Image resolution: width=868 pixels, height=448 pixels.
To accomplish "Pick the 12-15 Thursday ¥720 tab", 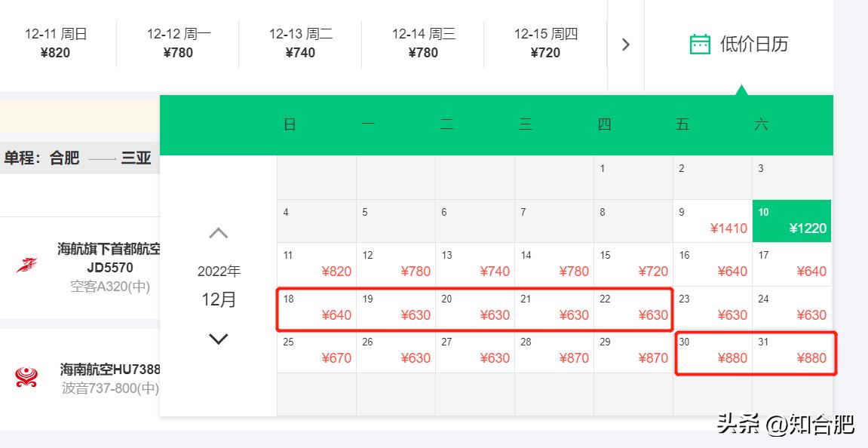I will (545, 43).
